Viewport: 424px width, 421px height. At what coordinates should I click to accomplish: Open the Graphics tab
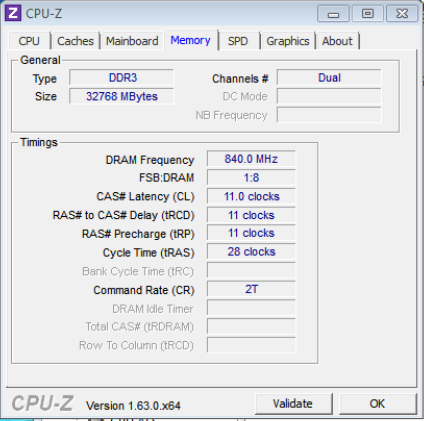pyautogui.click(x=288, y=41)
